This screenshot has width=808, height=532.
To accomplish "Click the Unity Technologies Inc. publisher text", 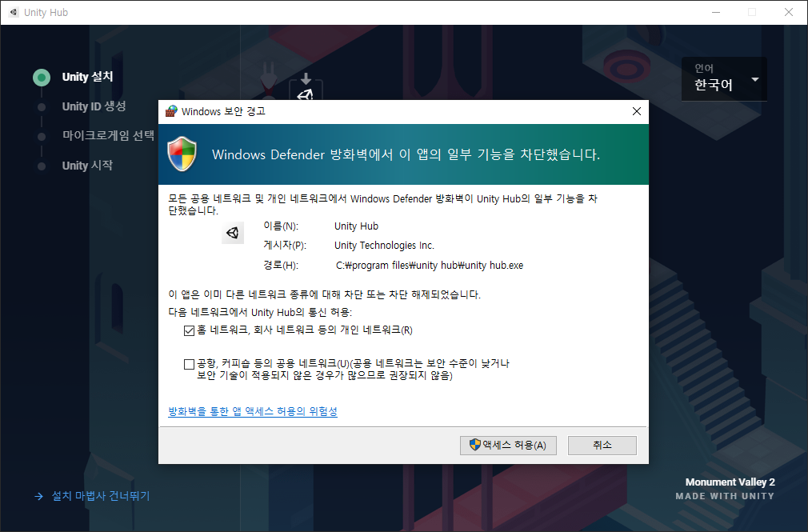I will [x=384, y=246].
